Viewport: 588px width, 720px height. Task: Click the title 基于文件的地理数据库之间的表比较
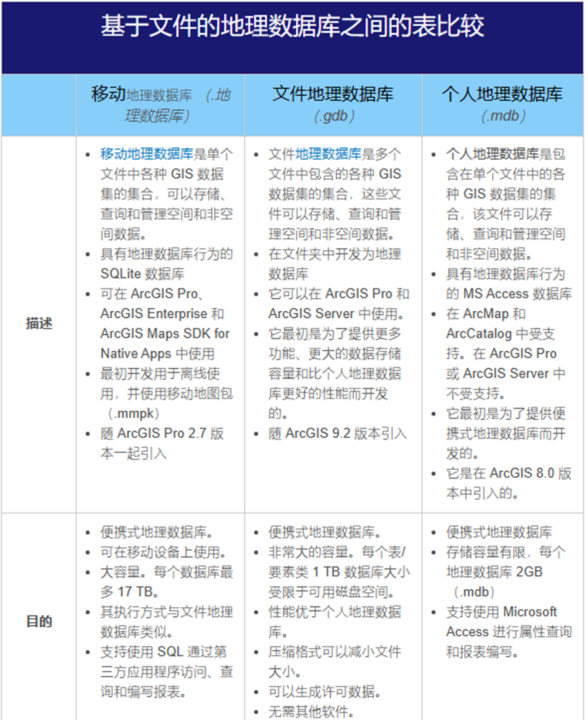(x=292, y=26)
